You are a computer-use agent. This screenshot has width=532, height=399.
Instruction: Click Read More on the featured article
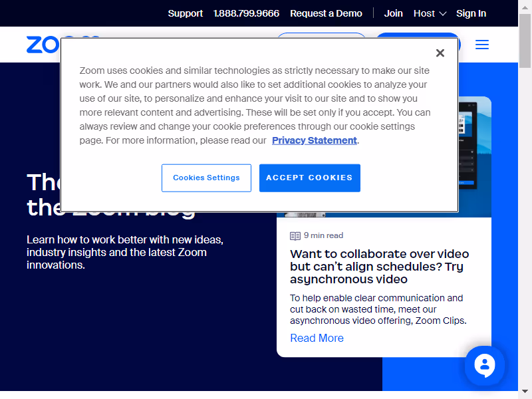(317, 338)
